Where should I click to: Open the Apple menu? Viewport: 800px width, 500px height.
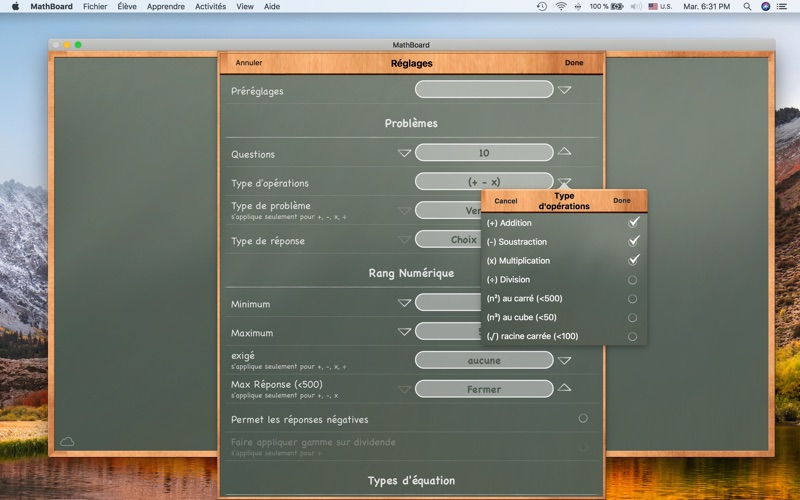[x=15, y=7]
